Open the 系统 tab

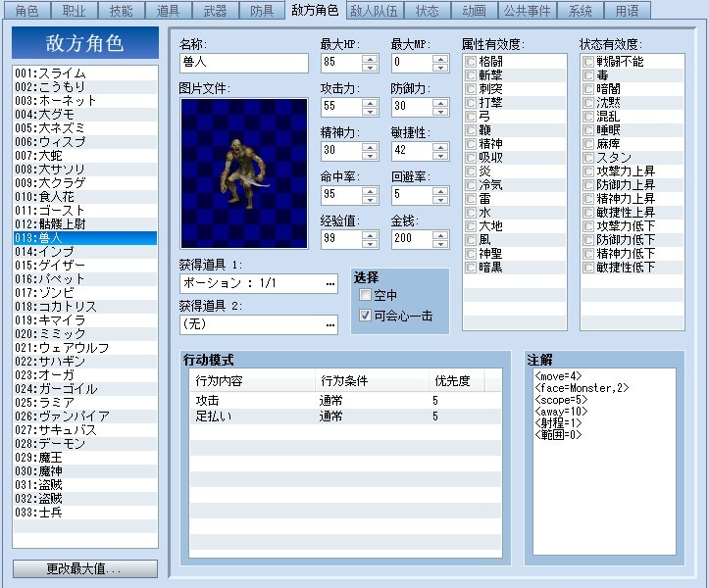click(x=581, y=11)
